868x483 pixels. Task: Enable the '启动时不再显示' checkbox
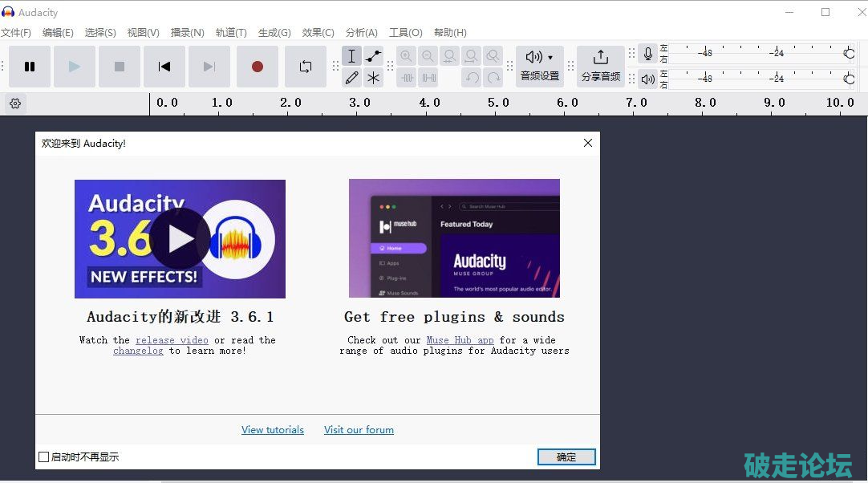coord(44,457)
